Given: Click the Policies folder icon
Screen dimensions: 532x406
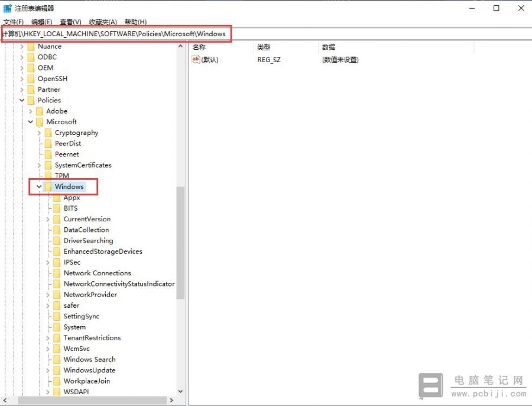Looking at the screenshot, I should click(31, 100).
